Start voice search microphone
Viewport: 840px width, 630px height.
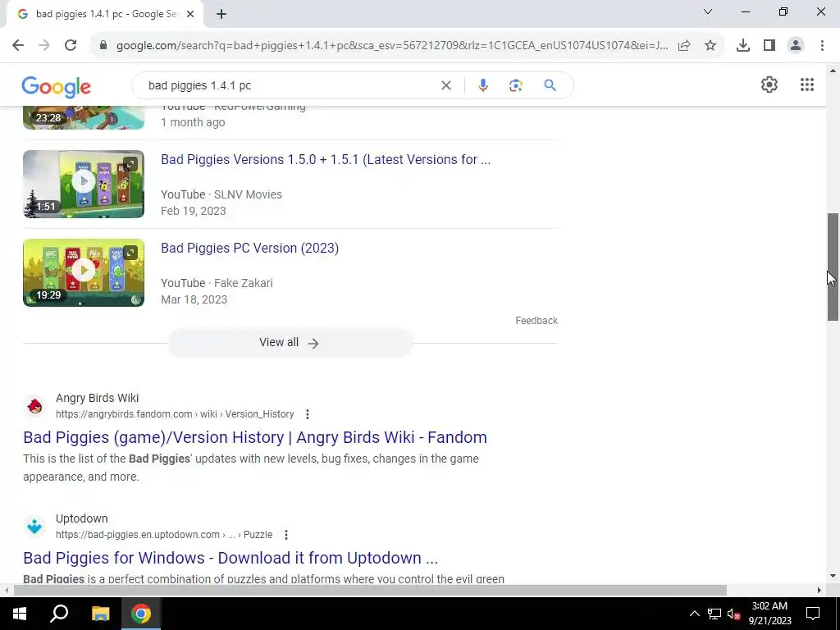click(482, 85)
